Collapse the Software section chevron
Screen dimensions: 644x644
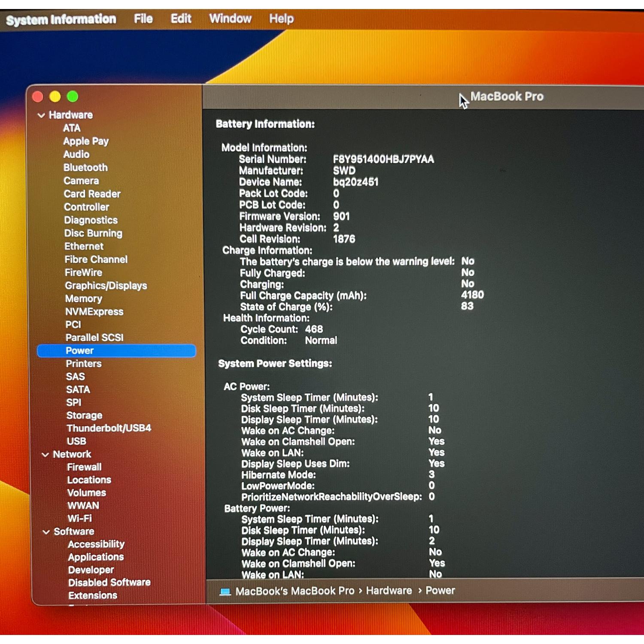click(x=46, y=532)
